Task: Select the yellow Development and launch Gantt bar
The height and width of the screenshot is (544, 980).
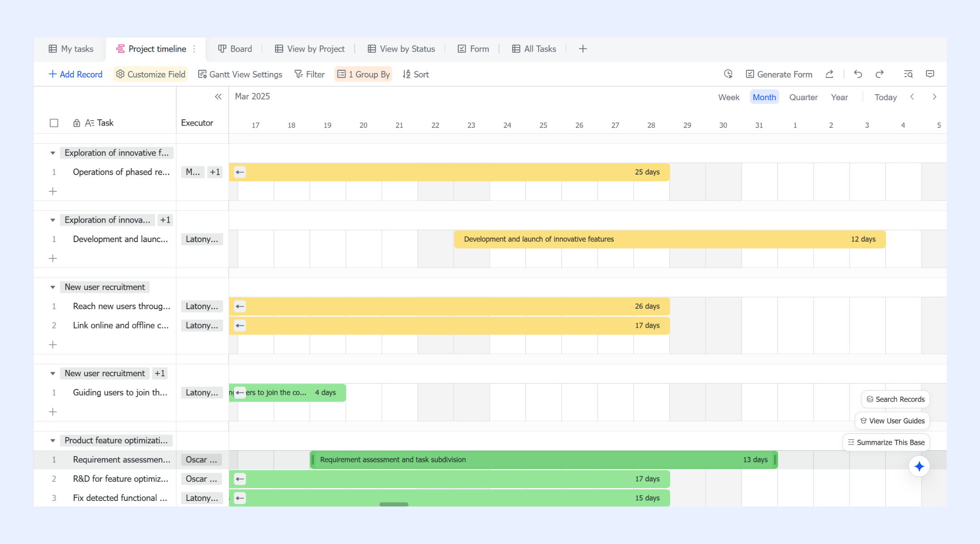Action: coord(670,239)
